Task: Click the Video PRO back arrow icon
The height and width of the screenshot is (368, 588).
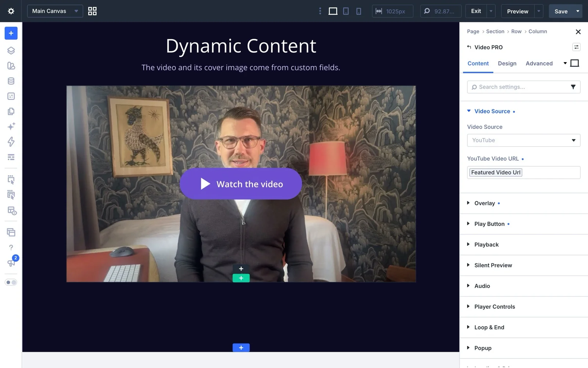Action: point(469,47)
